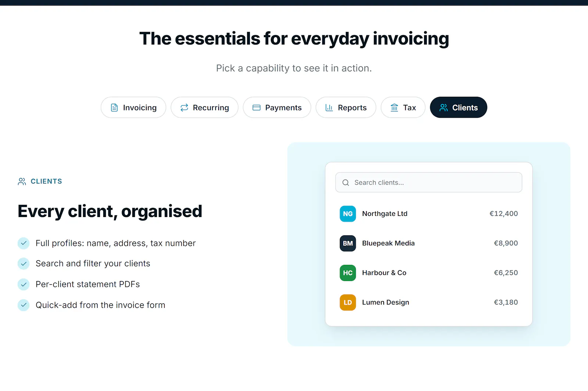The width and height of the screenshot is (588, 391).
Task: Click 'Full profiles: name, address, tax number'
Action: pos(115,243)
